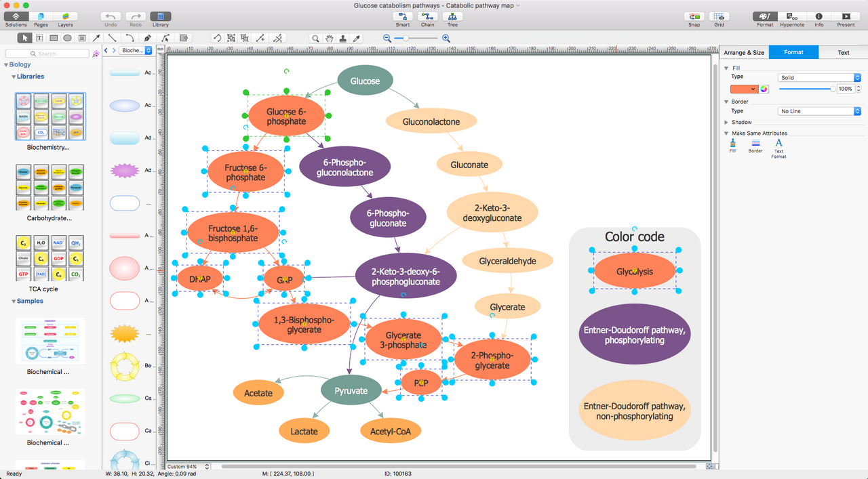Image resolution: width=868 pixels, height=479 pixels.
Task: Select the Format tab
Action: pos(793,52)
